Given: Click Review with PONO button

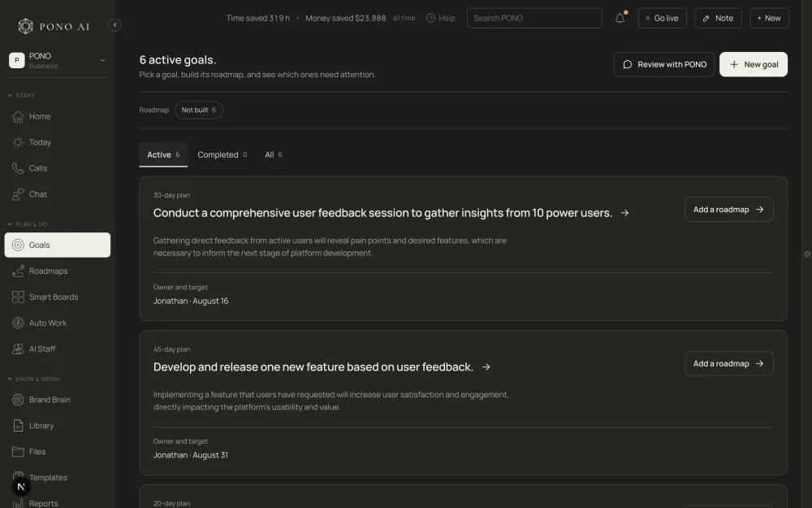Looking at the screenshot, I should pyautogui.click(x=664, y=64).
